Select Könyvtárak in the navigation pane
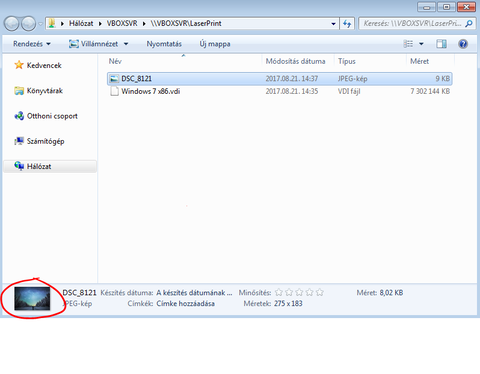The width and height of the screenshot is (480, 374). (x=45, y=91)
